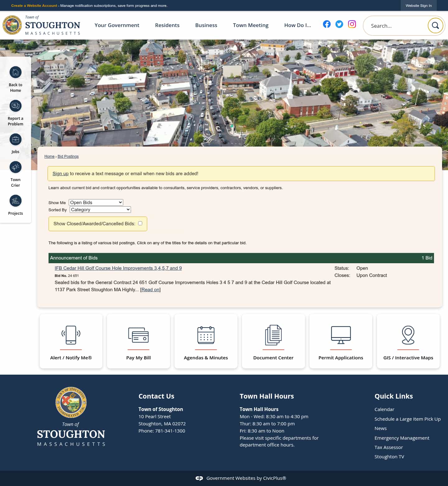The image size is (448, 486).
Task: Click Government Websites by CivicPlus link
Action: pyautogui.click(x=246, y=478)
